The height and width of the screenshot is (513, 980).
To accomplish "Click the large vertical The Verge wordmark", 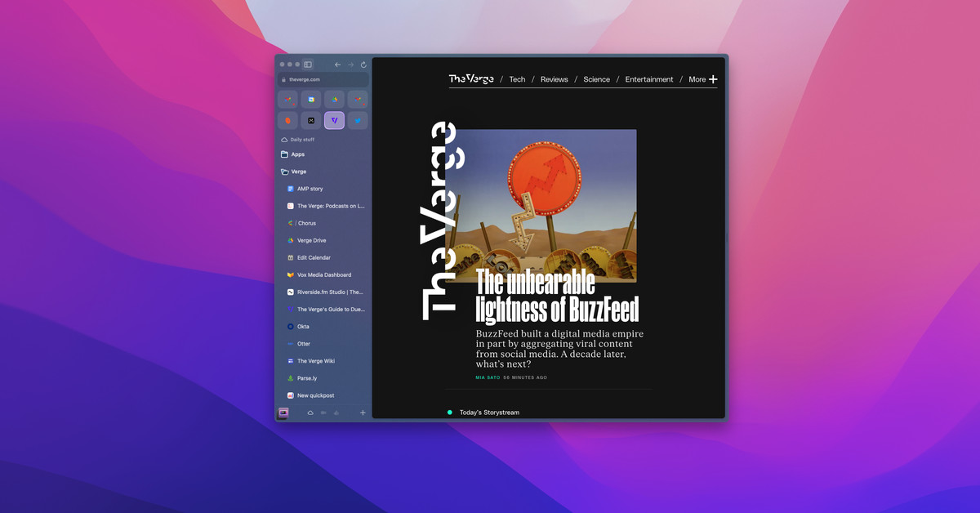I will 440,221.
